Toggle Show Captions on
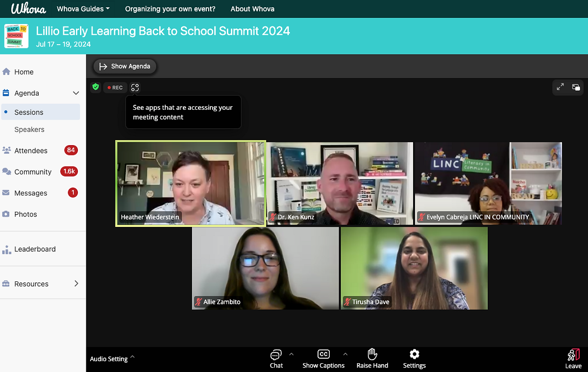 (323, 359)
